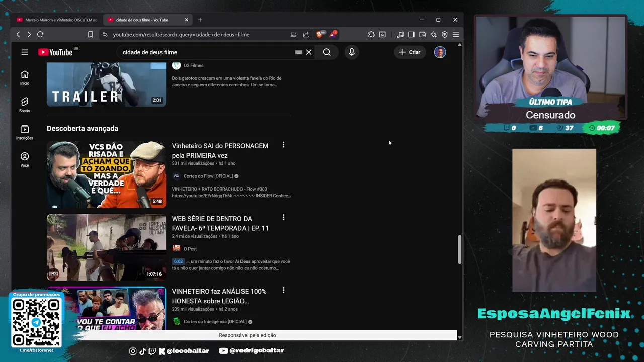Go to Início in YouTube sidebar
644x362 pixels.
[25, 78]
